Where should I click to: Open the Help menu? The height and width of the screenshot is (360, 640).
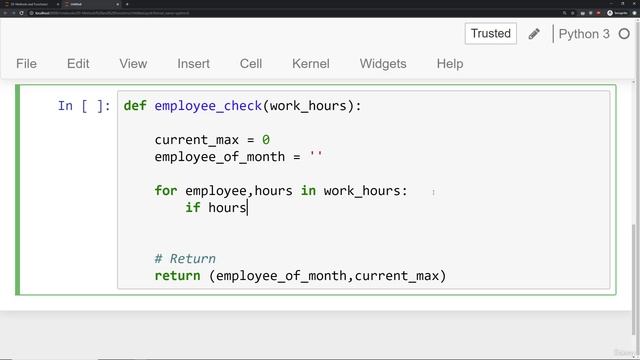(x=450, y=64)
